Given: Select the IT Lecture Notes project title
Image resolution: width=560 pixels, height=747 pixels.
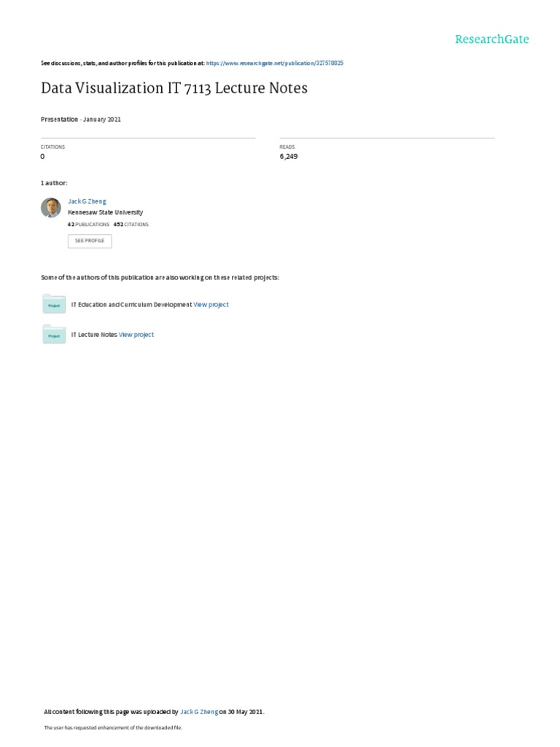Looking at the screenshot, I should (x=94, y=335).
